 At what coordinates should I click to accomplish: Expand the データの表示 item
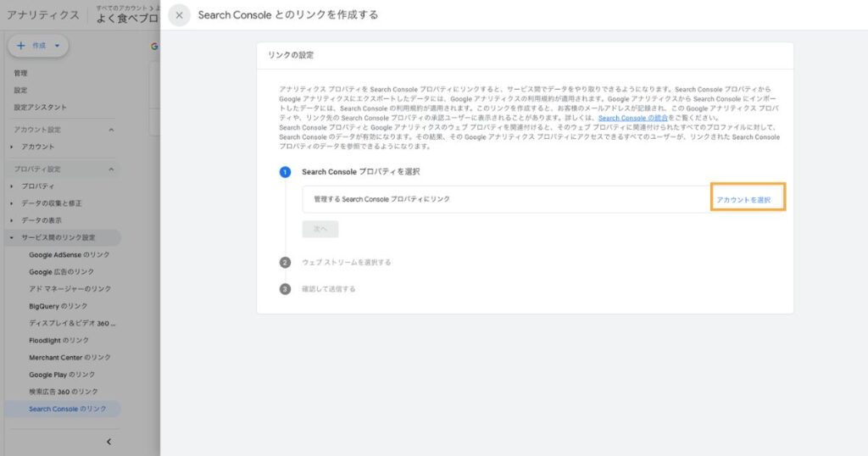click(12, 220)
